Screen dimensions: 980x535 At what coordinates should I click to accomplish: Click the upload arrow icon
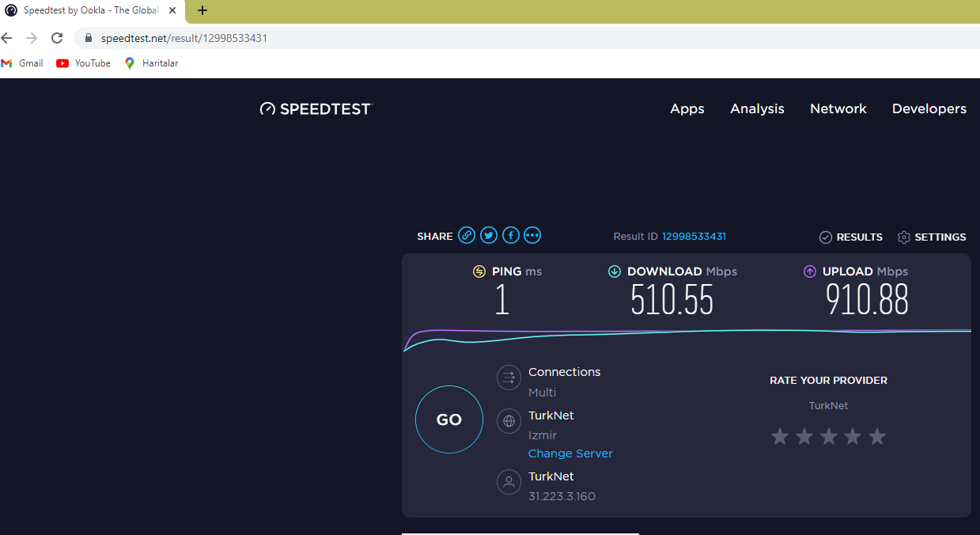[x=809, y=271]
